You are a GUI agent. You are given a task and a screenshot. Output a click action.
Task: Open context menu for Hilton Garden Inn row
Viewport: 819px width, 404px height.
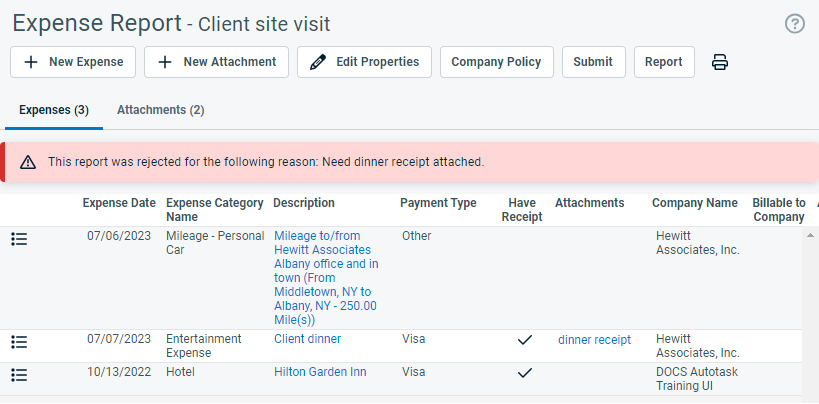click(x=19, y=375)
